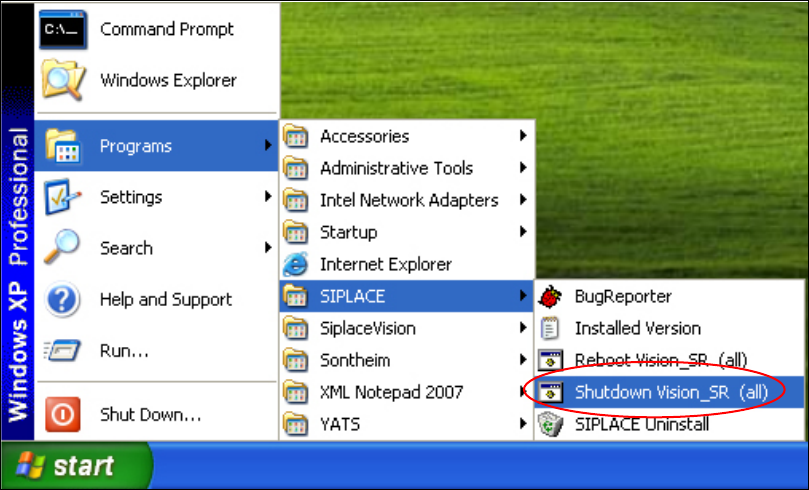The height and width of the screenshot is (490, 809).
Task: Click the Installed Version document icon
Action: pos(550,329)
